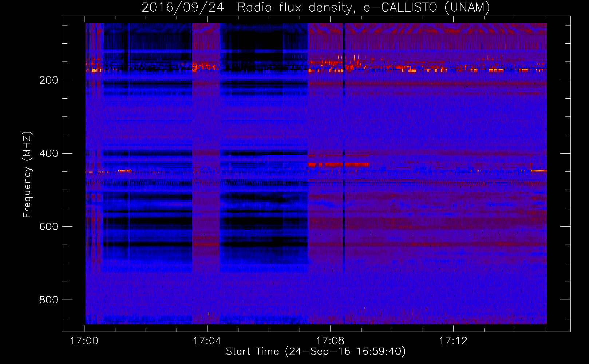Click the 800 frequency tick label

pos(49,300)
